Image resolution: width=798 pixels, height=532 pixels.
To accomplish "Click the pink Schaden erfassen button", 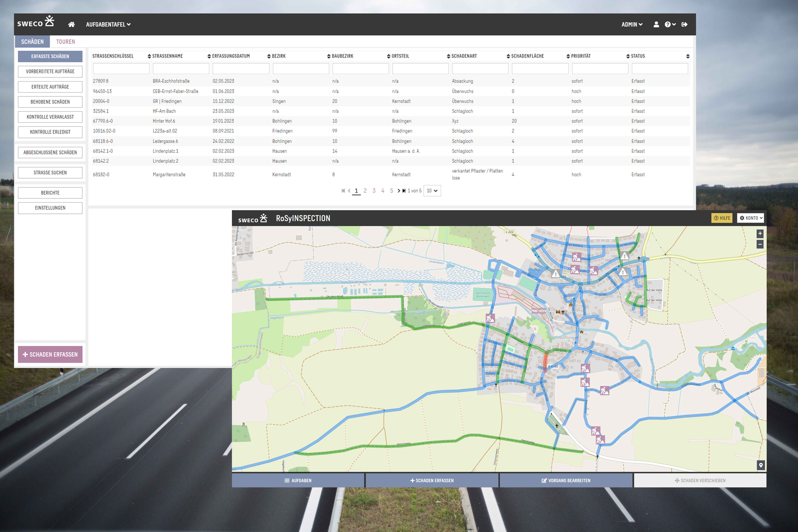I will [x=50, y=355].
